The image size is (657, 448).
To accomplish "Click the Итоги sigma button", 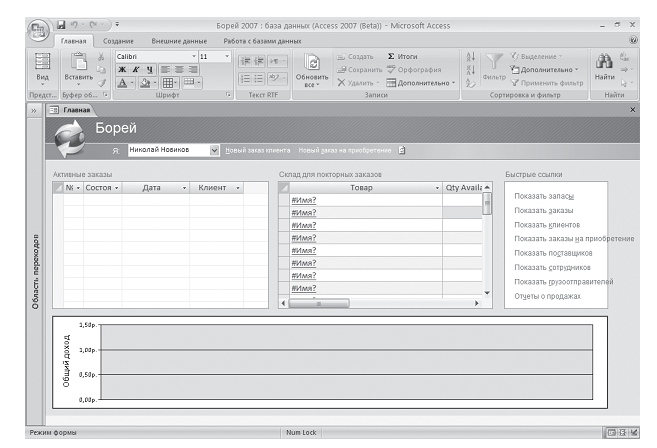I will pos(402,57).
